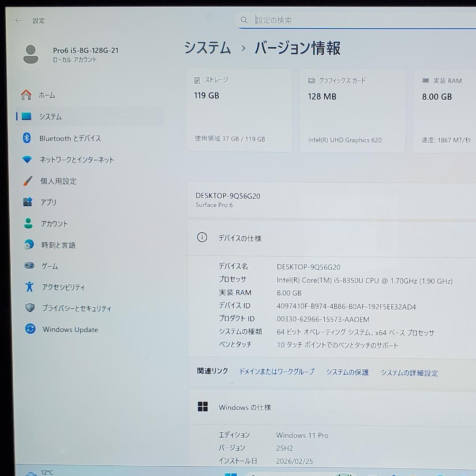Collapse the Windows の仕様 section header
This screenshot has height=476, width=476.
coord(332,407)
